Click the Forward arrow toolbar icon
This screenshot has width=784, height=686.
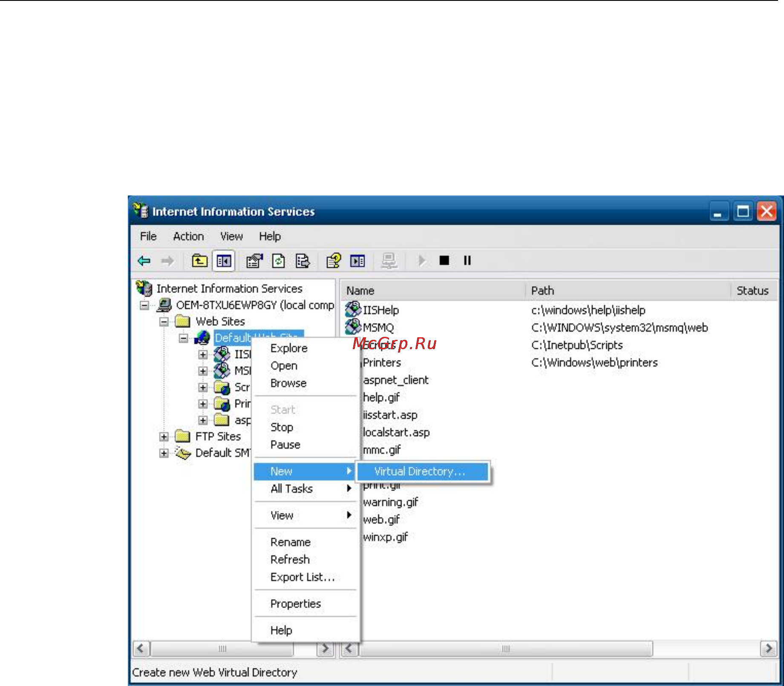(167, 261)
